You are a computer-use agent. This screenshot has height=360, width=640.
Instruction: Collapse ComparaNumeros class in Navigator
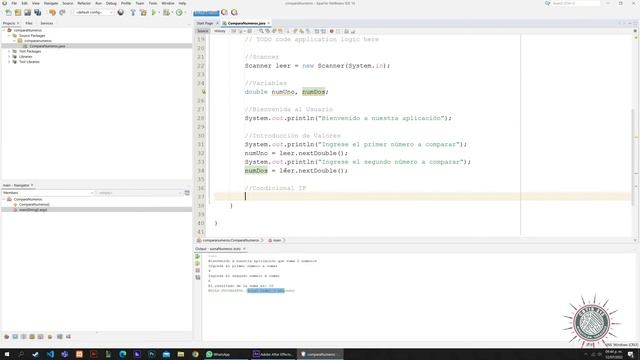point(4,199)
